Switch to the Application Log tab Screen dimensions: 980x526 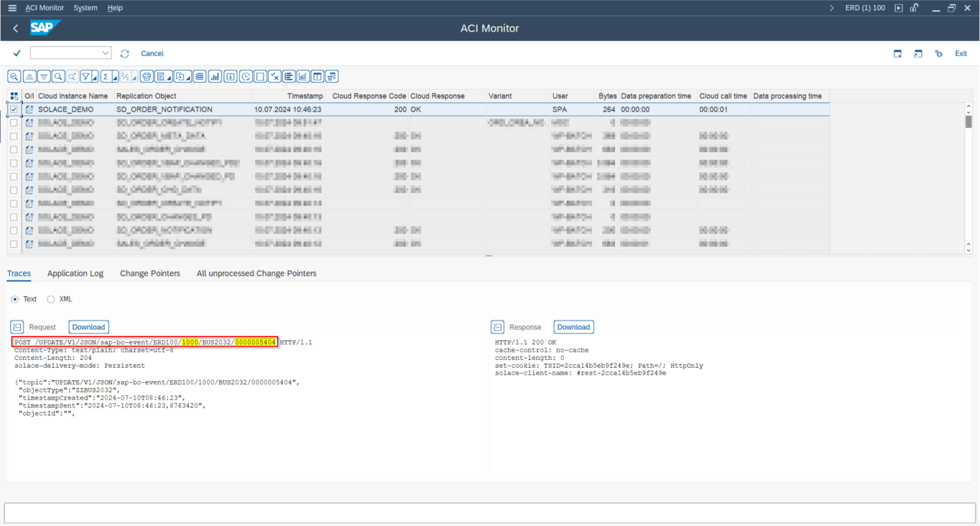coord(75,273)
